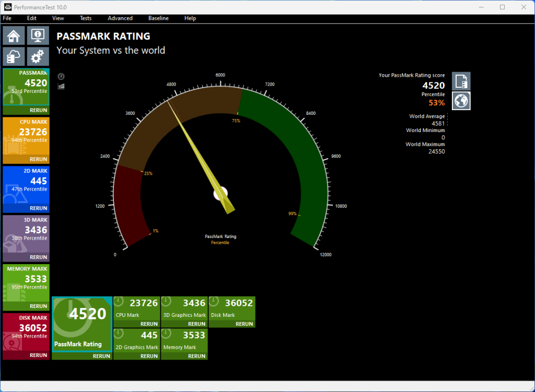The image size is (535, 392).
Task: Click the PerformanceTest app title icon
Action: (7, 7)
